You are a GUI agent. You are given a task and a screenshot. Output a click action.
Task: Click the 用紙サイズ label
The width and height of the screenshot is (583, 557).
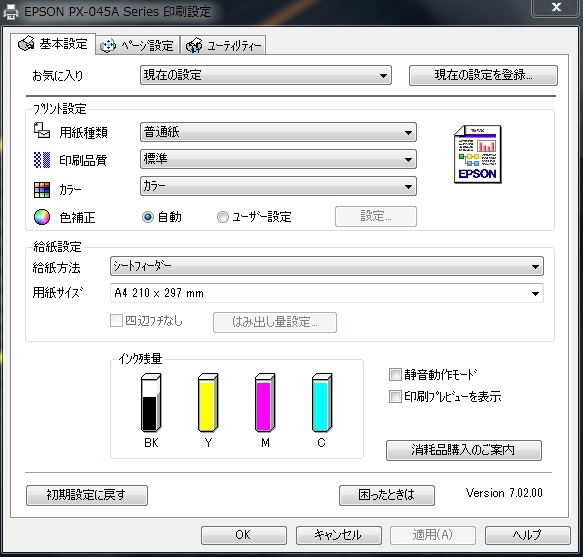pos(58,293)
